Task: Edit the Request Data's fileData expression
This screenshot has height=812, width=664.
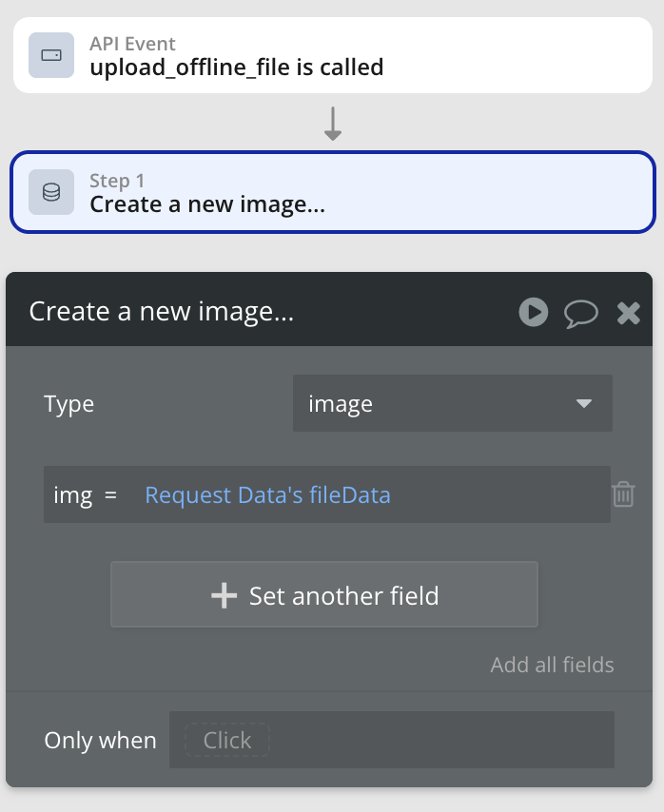Action: 267,495
